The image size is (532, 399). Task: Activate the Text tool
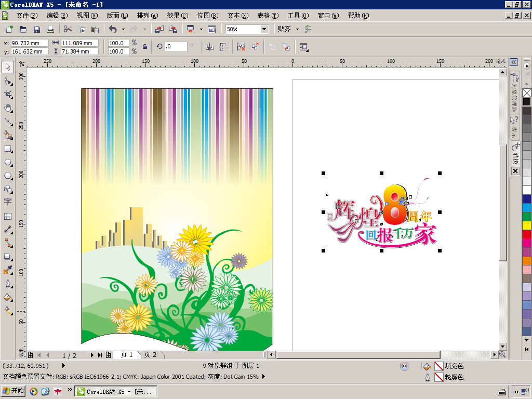point(8,202)
